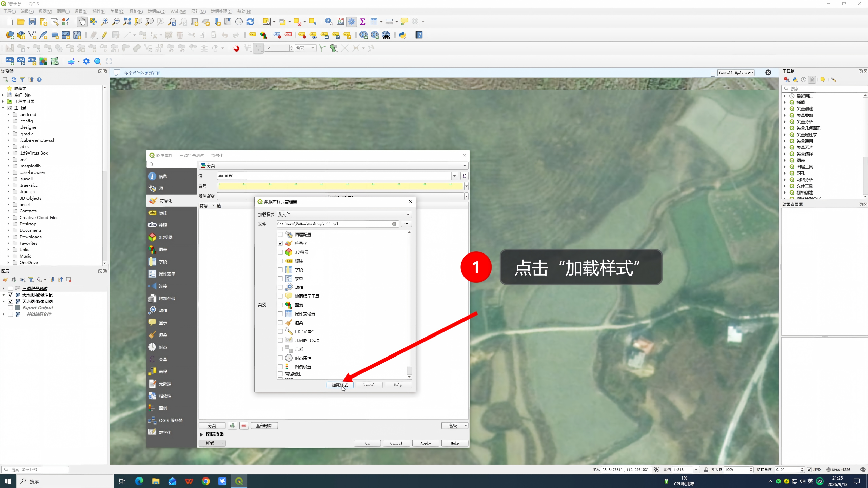Check the 3D符号 category checkbox
868x488 pixels.
(280, 252)
